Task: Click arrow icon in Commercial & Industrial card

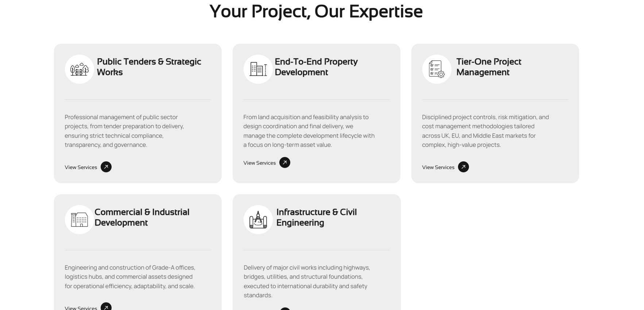Action: click(106, 307)
